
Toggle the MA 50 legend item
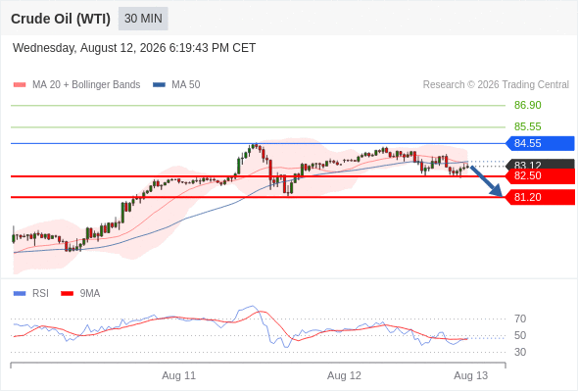[x=176, y=85]
